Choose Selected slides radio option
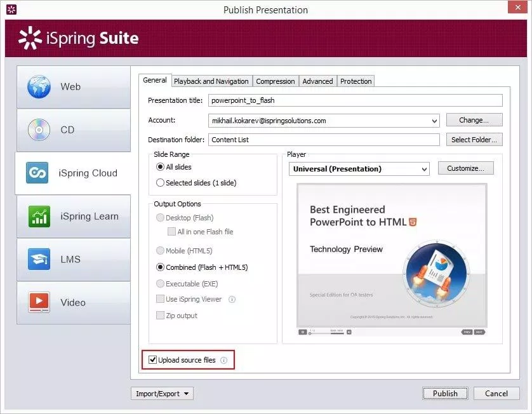Viewport: 532px width, 414px height. 161,183
